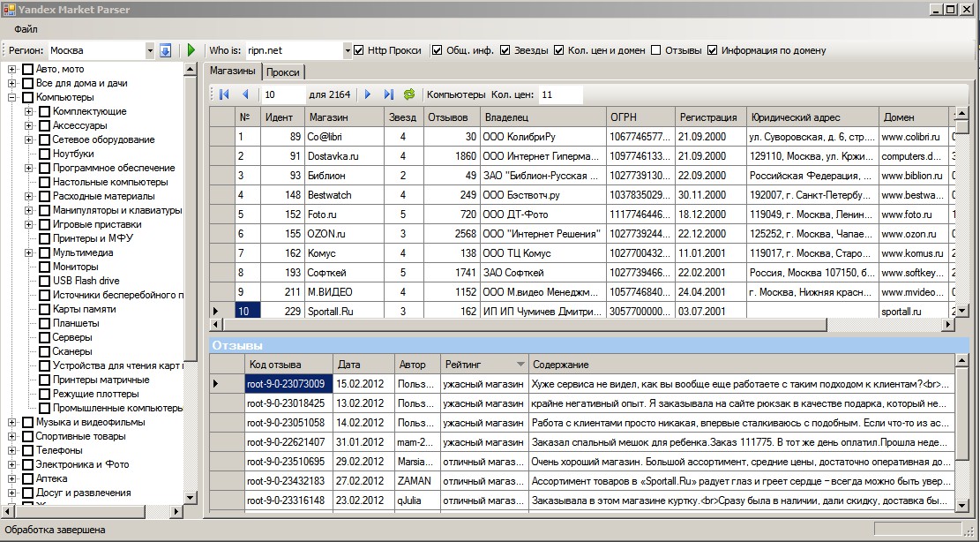Viewport: 980px width, 542px height.
Task: Click the current record position field
Action: pos(284,94)
